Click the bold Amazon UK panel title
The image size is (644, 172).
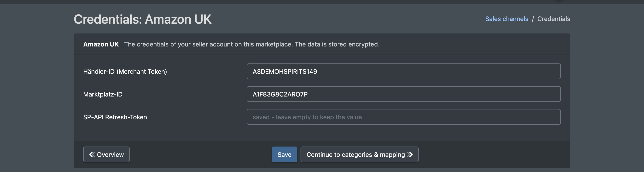(x=101, y=44)
